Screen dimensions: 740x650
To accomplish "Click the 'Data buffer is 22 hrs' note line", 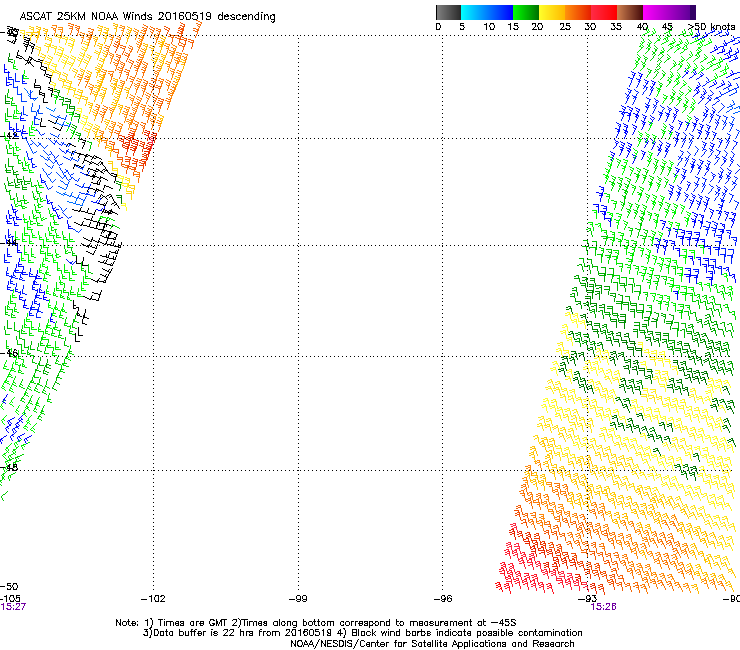I will click(362, 633).
